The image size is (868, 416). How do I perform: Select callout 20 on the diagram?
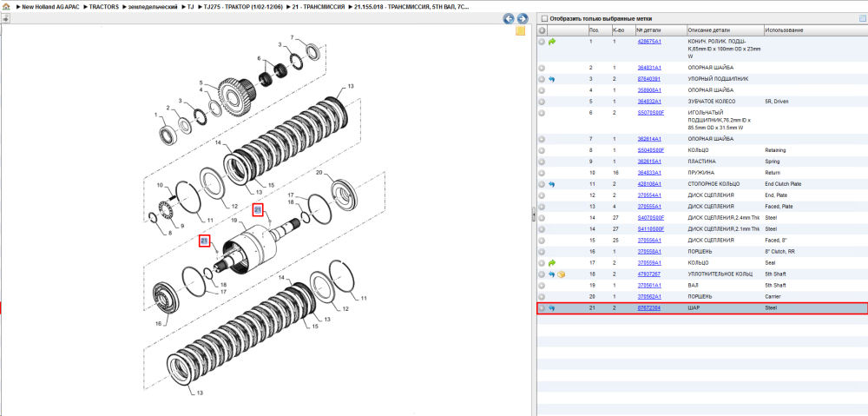[x=319, y=173]
